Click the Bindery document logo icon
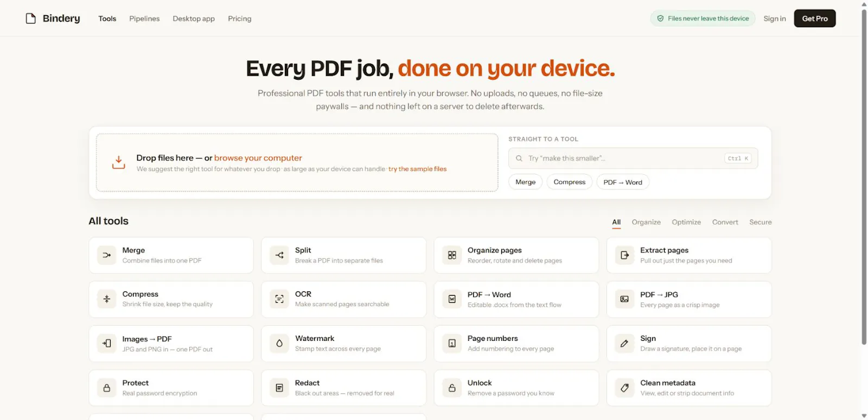This screenshot has height=420, width=868. click(31, 18)
